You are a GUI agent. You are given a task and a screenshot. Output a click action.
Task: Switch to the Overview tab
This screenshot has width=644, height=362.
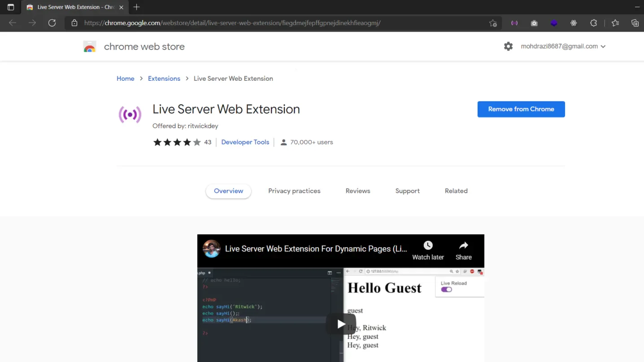pos(228,191)
